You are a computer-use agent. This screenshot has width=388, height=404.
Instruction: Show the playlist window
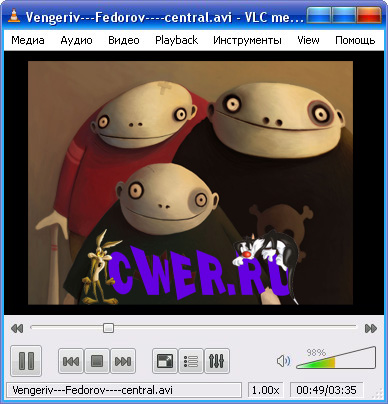coord(191,361)
